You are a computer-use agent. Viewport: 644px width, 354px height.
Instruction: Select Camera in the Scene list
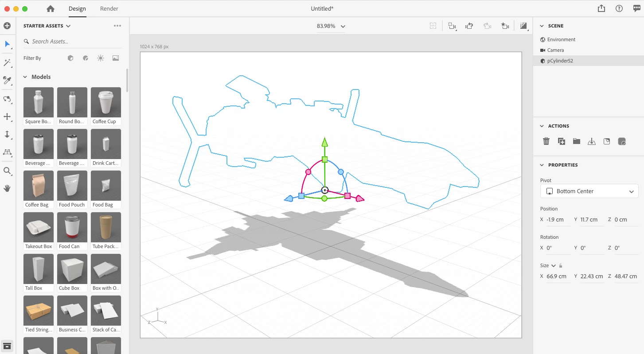(x=588, y=50)
